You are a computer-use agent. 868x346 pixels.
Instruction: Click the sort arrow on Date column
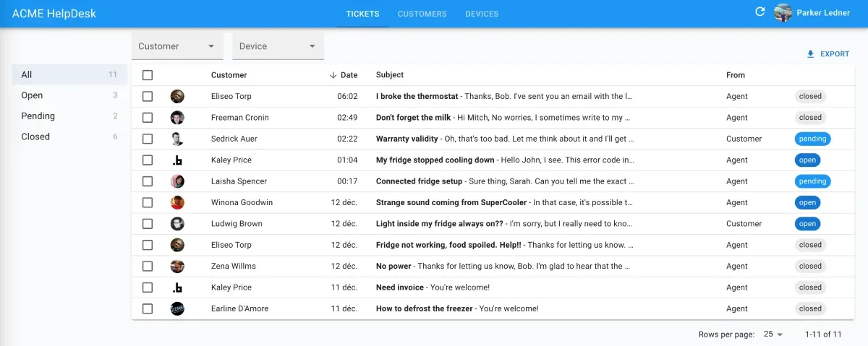pos(333,75)
